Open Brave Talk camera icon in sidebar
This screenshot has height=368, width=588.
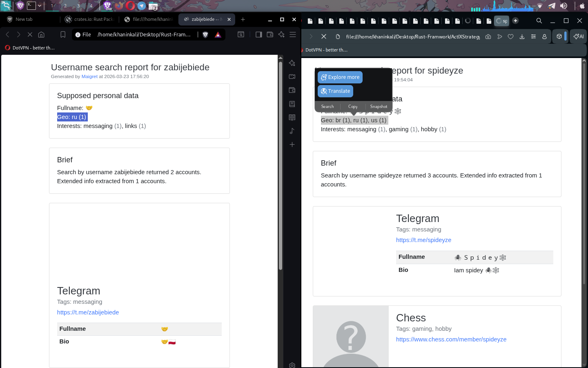point(292,76)
